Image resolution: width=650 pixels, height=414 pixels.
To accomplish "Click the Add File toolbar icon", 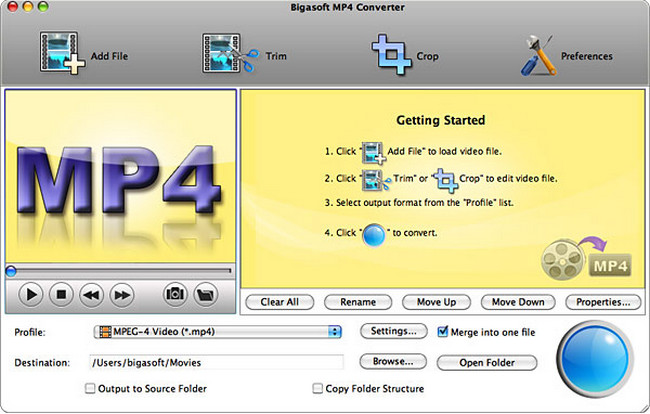I will point(62,54).
